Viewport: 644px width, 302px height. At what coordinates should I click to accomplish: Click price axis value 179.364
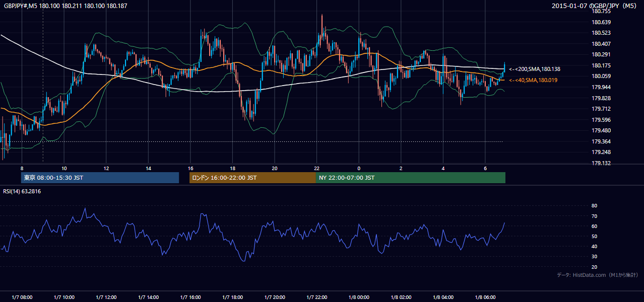(x=601, y=141)
